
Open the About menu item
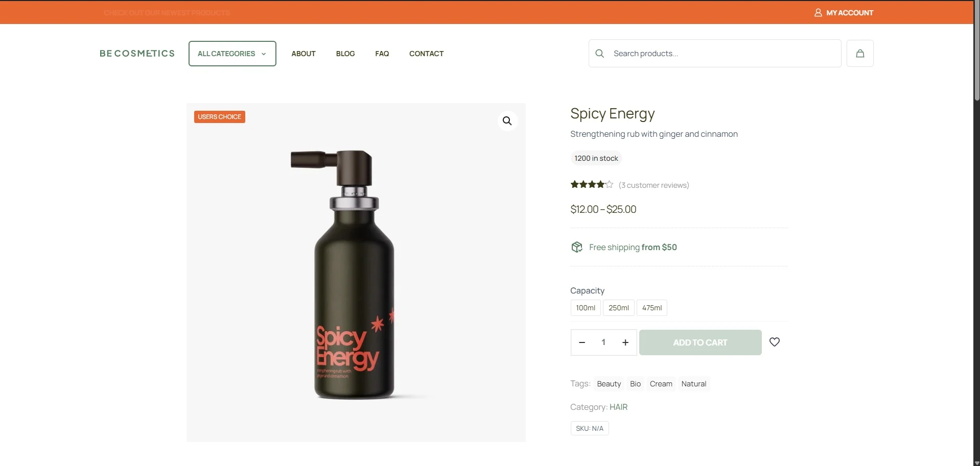point(304,54)
